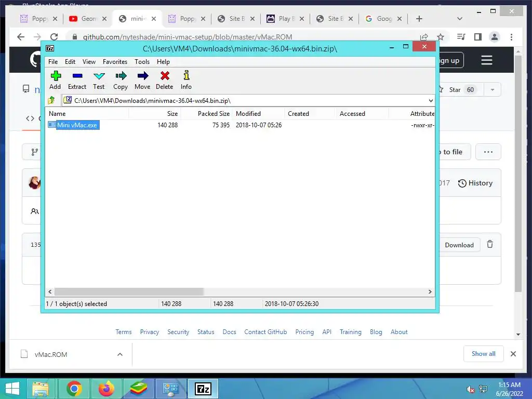Click the Add toolbar icon in 7-Zip
Viewport: 532px width, 399px height.
point(55,80)
